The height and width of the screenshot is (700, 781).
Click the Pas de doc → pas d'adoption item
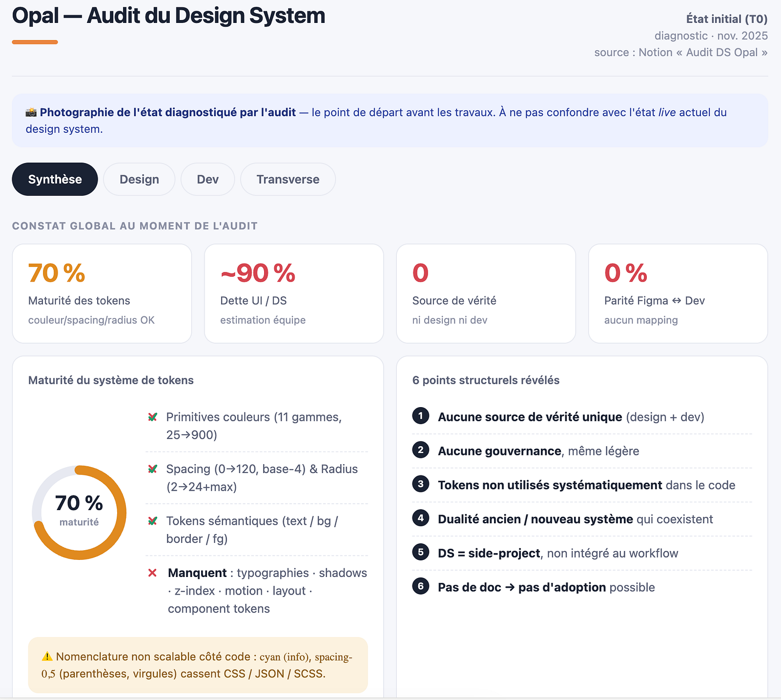pos(546,587)
